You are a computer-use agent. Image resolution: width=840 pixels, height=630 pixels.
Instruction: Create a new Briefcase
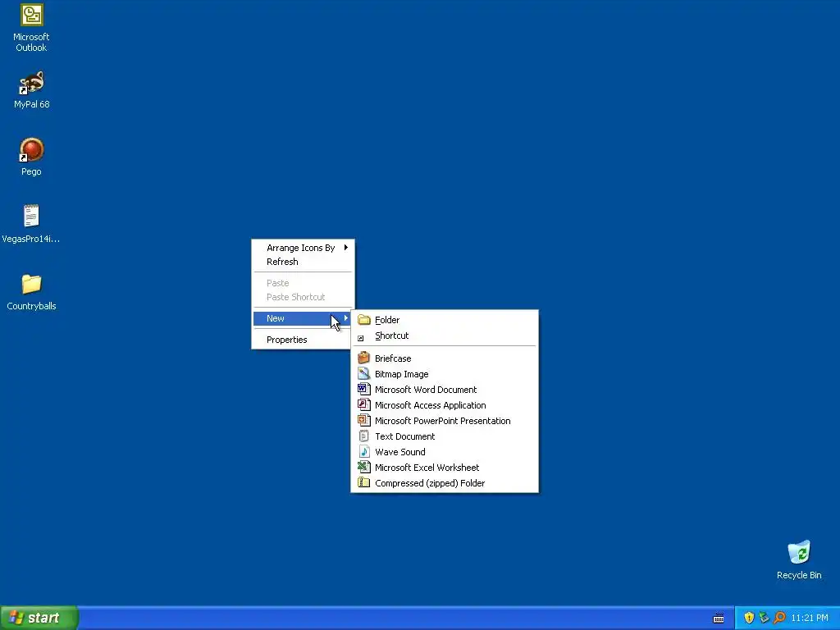point(445,358)
